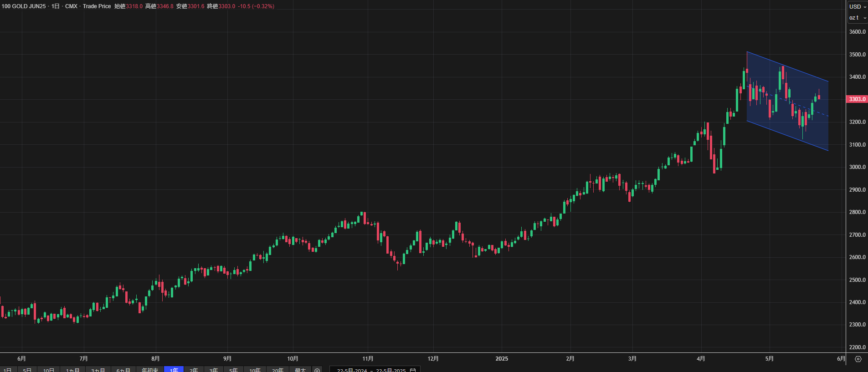Image resolution: width=868 pixels, height=372 pixels.
Task: Switch to the 10日 time range
Action: [x=49, y=370]
